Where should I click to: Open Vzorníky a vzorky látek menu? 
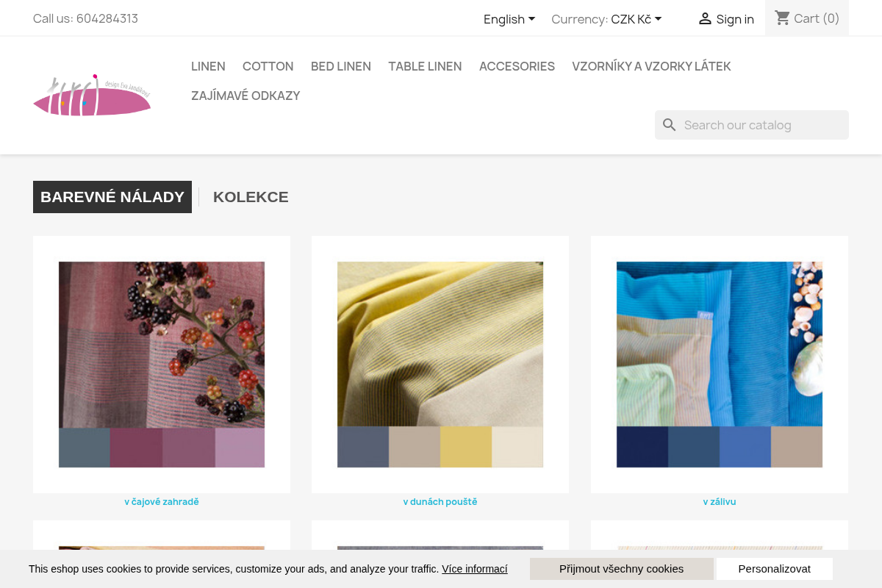tap(651, 66)
